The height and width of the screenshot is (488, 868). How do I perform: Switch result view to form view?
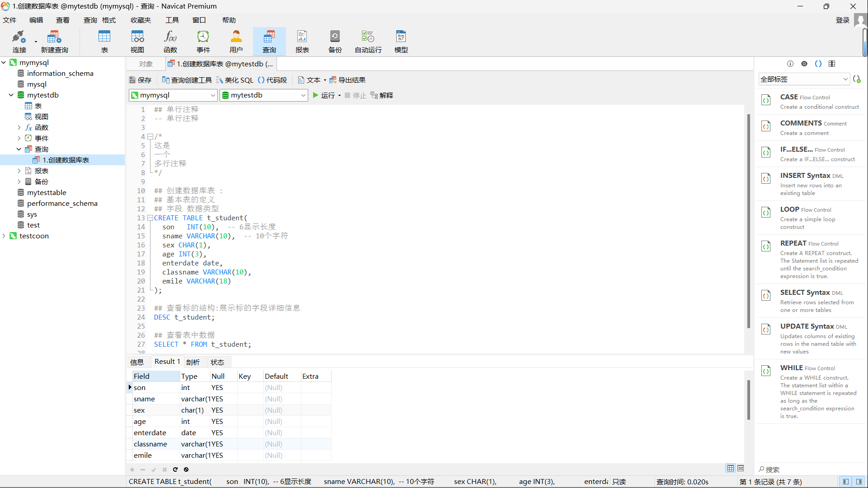pyautogui.click(x=741, y=468)
